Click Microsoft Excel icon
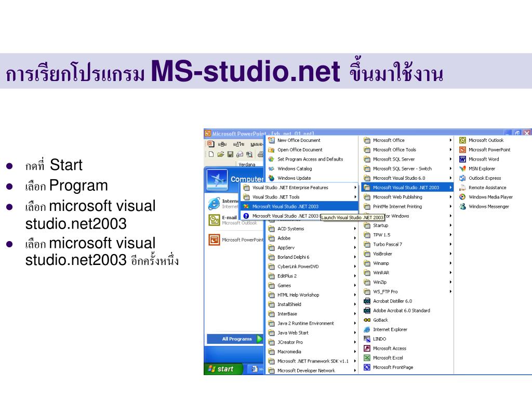 point(367,357)
